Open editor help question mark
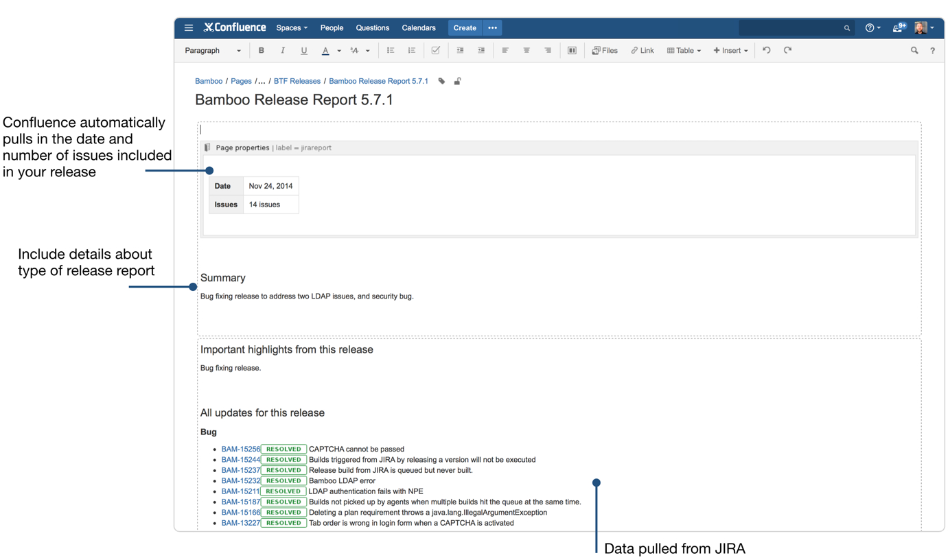 [x=932, y=51]
